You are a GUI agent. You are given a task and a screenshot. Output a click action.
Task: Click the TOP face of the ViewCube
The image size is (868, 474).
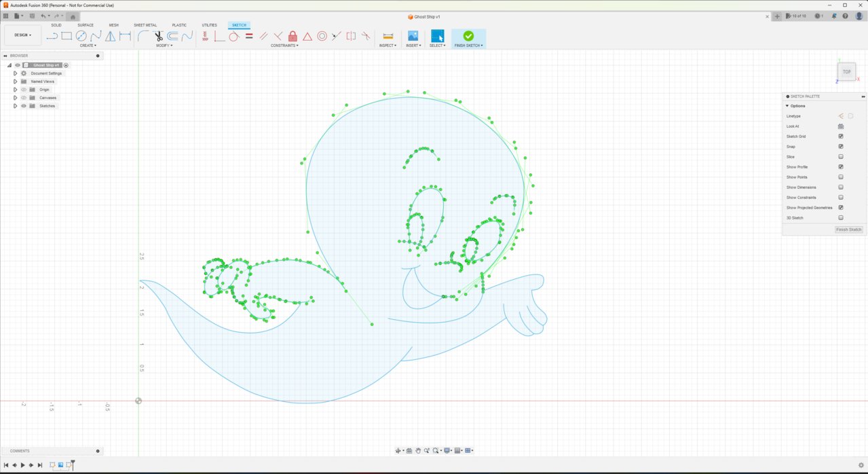(846, 71)
